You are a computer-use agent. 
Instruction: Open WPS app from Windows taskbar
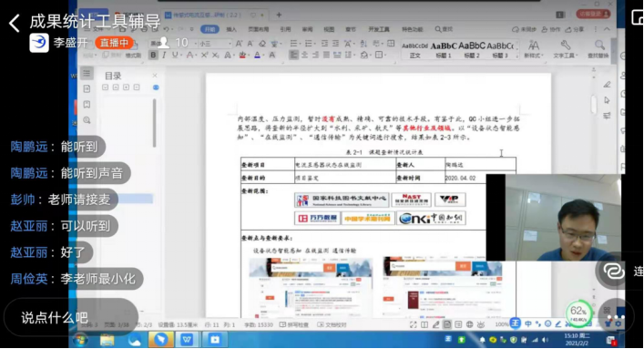(x=188, y=340)
